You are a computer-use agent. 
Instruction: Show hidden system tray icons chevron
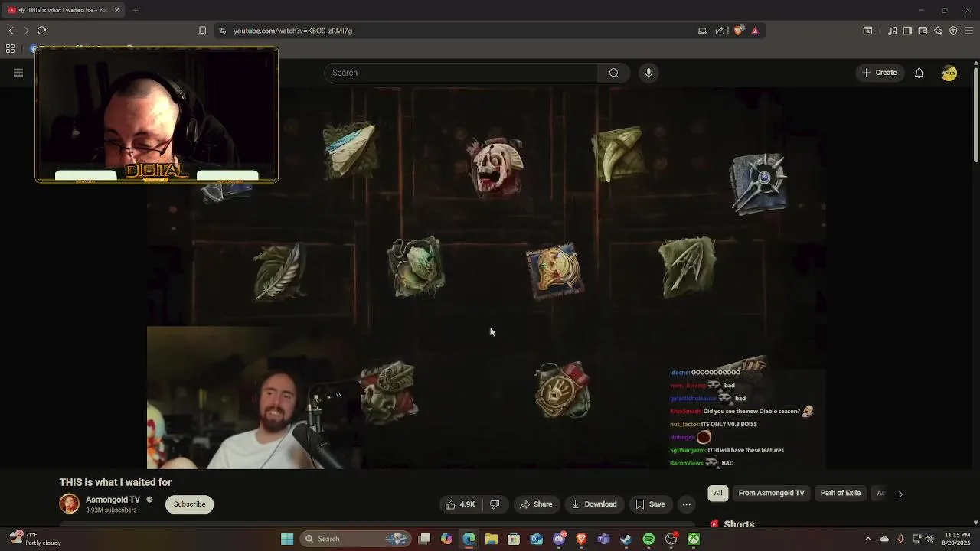click(868, 539)
